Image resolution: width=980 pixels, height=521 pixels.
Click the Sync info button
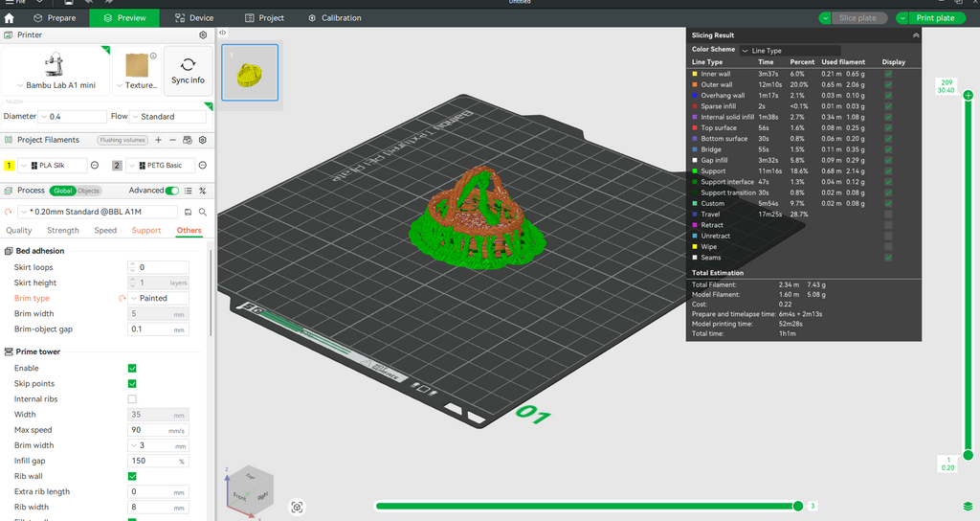188,71
